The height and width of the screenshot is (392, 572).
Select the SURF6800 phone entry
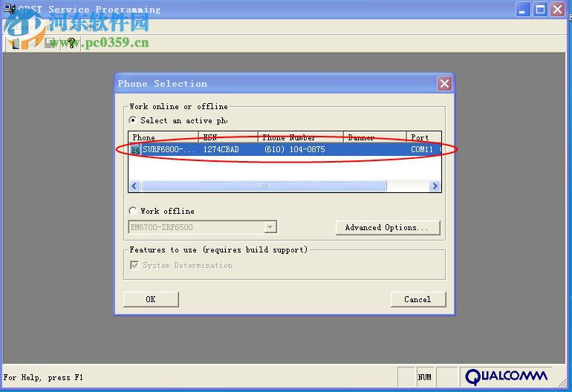pyautogui.click(x=285, y=149)
